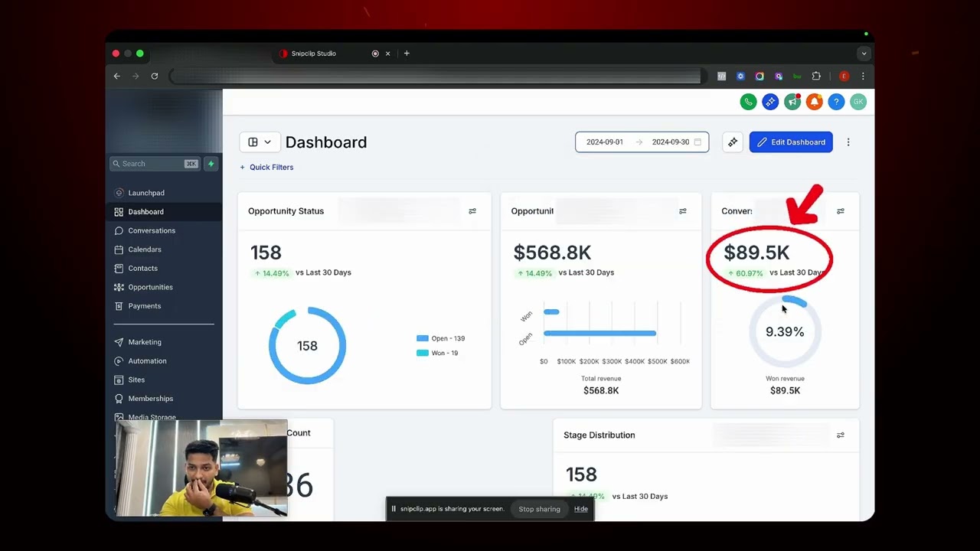
Task: Open the Opportunity Status card settings icon
Action: coord(472,211)
